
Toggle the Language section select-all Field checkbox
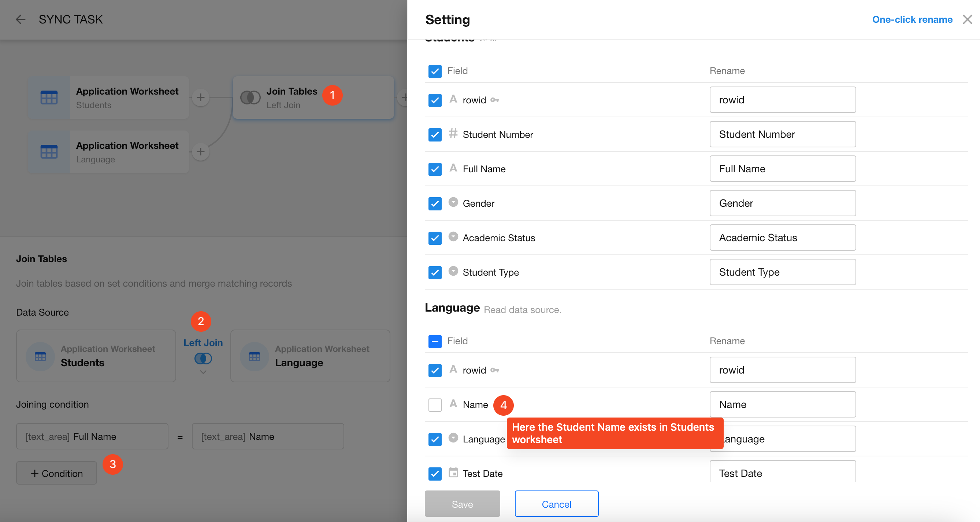coord(434,341)
